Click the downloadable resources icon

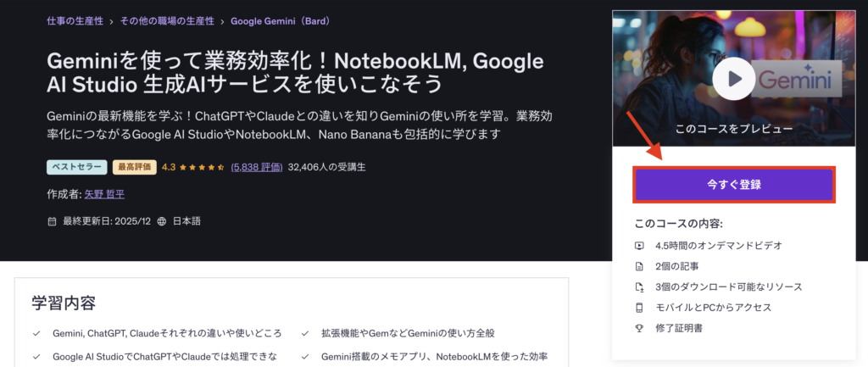pos(639,286)
